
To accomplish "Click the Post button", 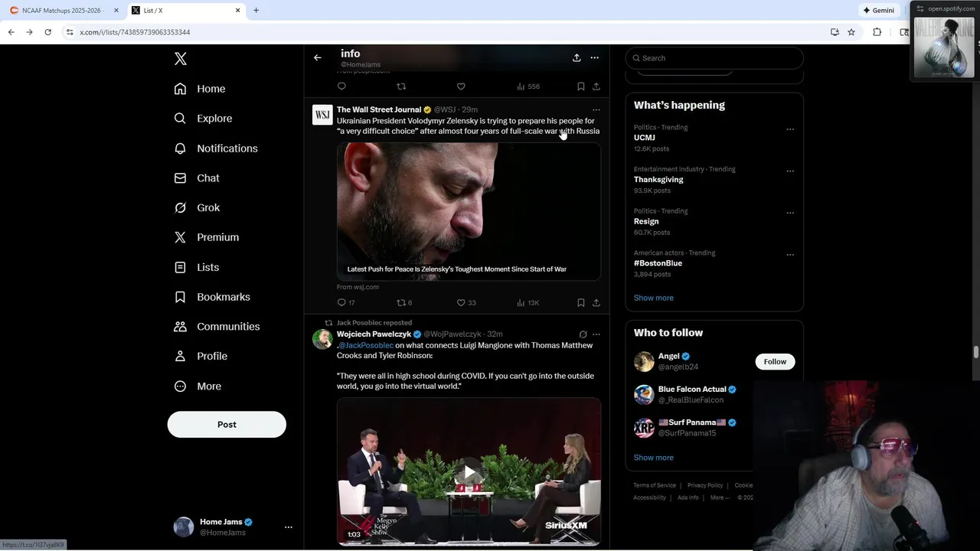I will point(227,425).
